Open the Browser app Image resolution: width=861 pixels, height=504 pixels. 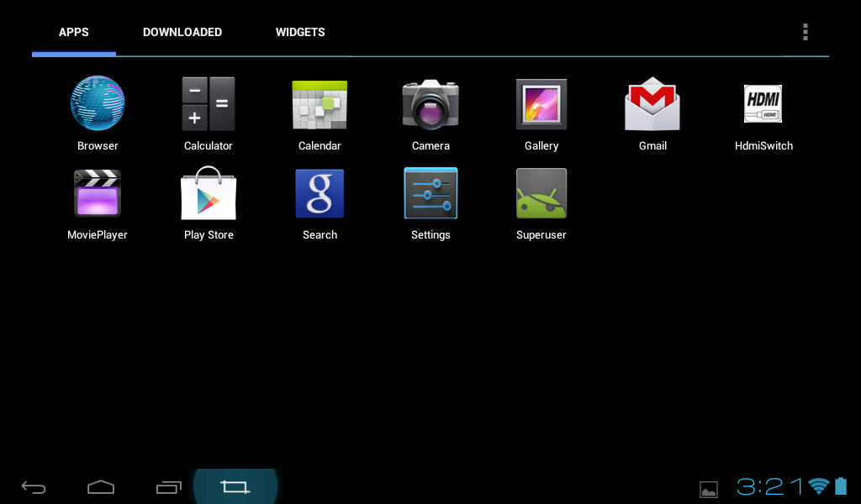[98, 103]
